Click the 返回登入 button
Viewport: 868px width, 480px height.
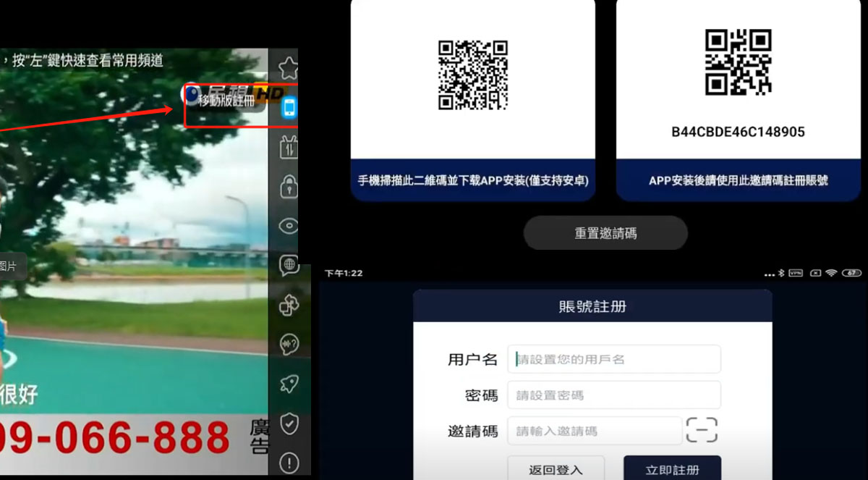556,469
